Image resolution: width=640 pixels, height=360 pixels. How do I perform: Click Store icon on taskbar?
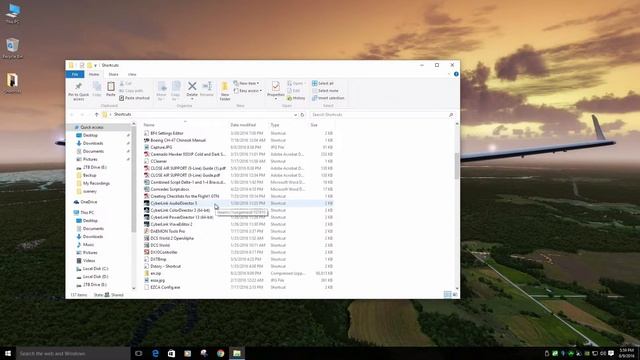[171, 353]
